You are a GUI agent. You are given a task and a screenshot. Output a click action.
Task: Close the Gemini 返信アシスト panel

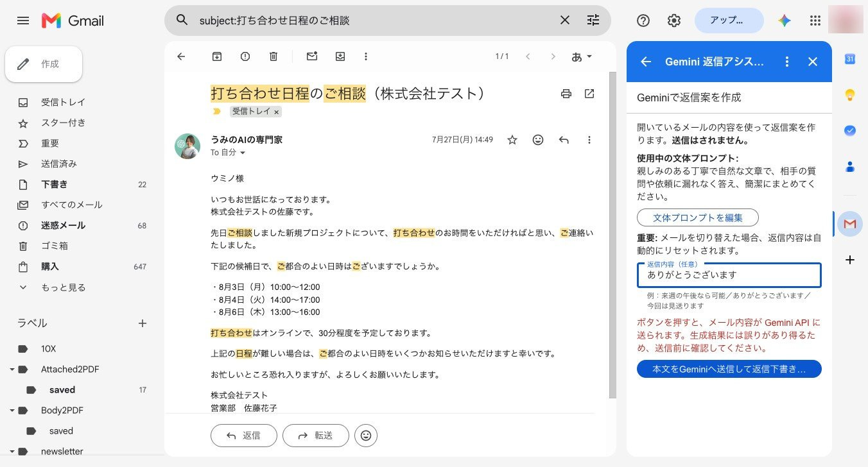coord(813,62)
